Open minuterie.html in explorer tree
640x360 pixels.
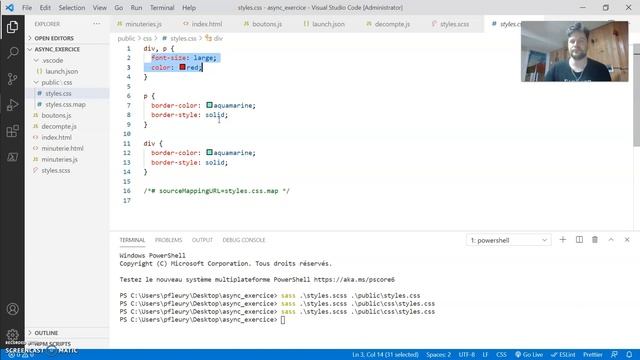pyautogui.click(x=62, y=148)
